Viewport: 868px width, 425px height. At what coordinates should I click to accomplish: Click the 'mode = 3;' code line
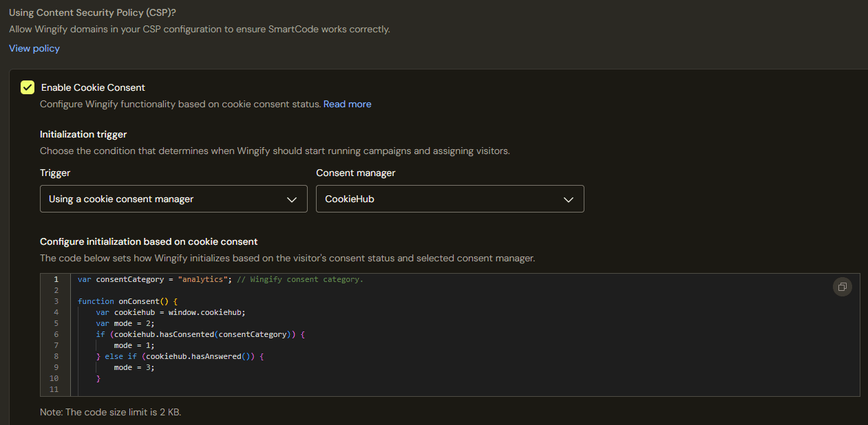point(134,367)
